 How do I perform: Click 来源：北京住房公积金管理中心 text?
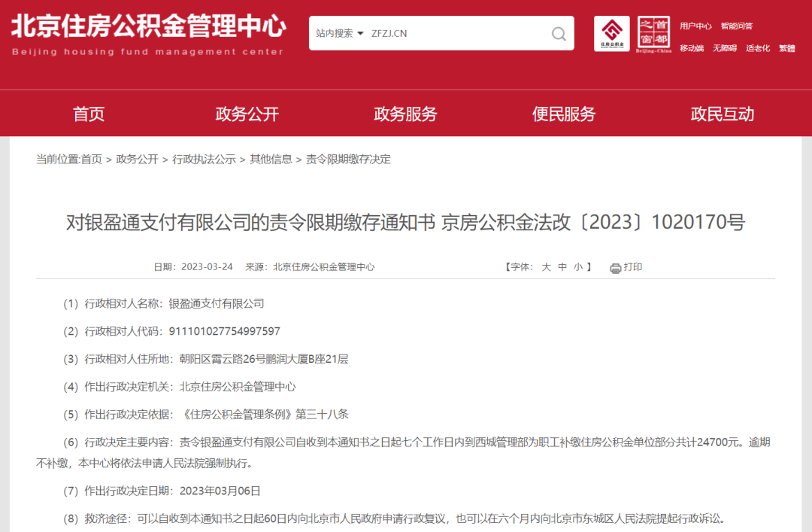(310, 267)
